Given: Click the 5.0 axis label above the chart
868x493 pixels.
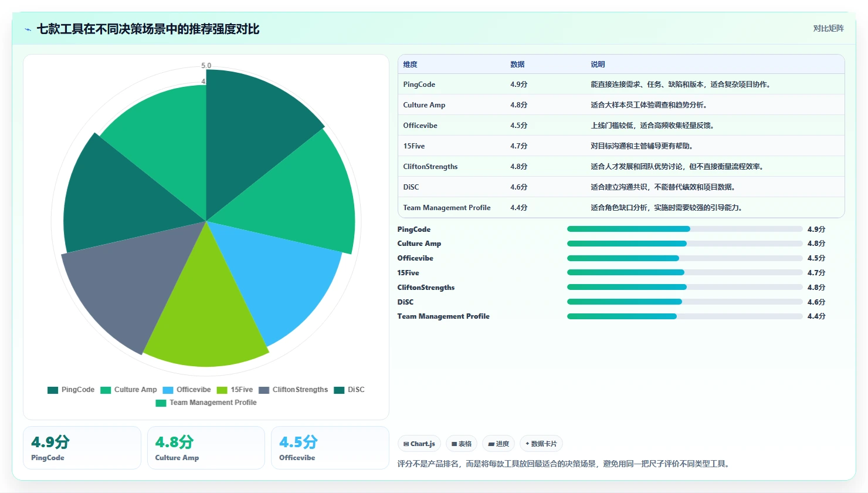Looking at the screenshot, I should pyautogui.click(x=206, y=66).
